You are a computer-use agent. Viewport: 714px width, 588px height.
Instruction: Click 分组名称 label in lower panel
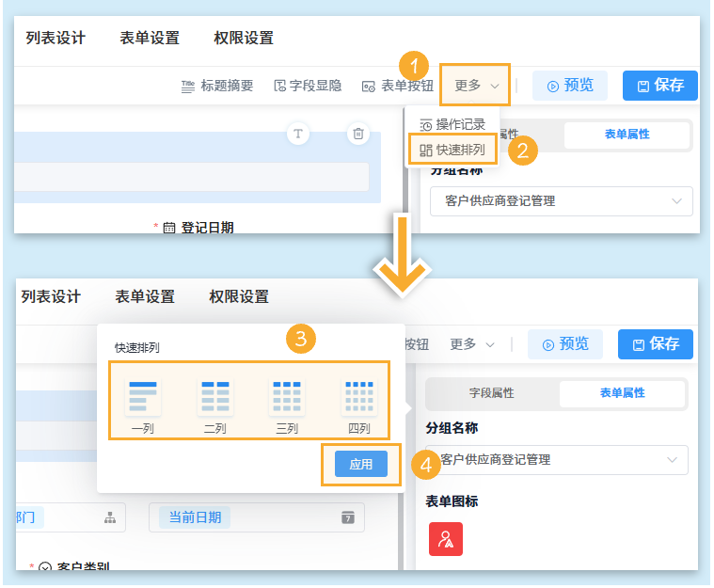click(452, 428)
